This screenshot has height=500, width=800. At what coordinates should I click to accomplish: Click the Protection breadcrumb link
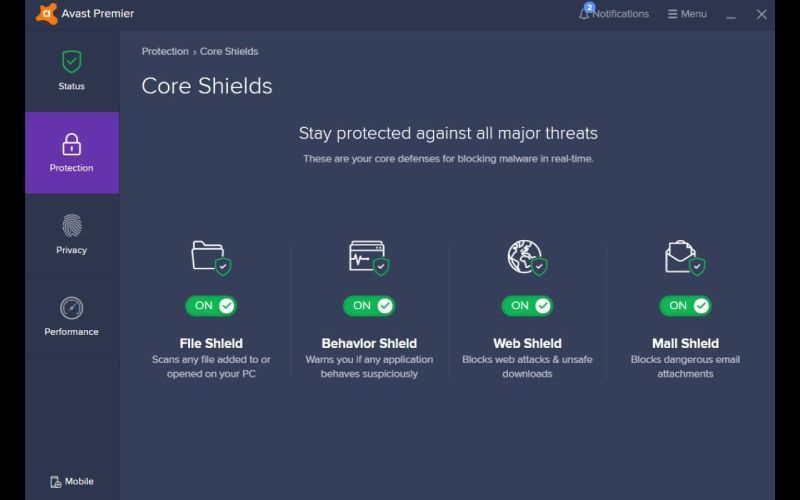(x=165, y=51)
